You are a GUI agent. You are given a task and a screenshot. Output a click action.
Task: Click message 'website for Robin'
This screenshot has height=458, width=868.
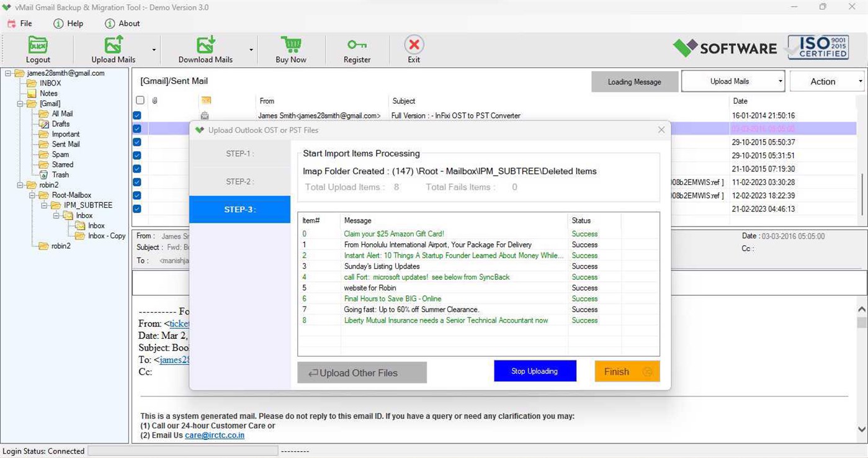370,288
